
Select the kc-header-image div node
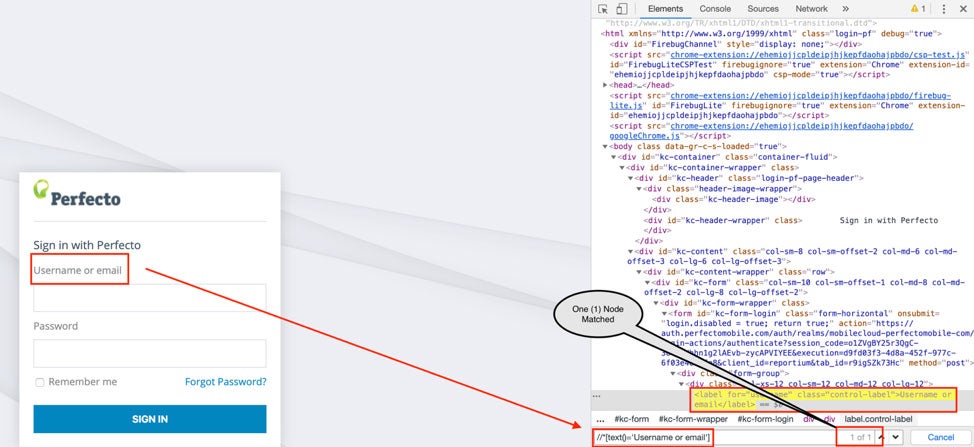tap(733, 199)
